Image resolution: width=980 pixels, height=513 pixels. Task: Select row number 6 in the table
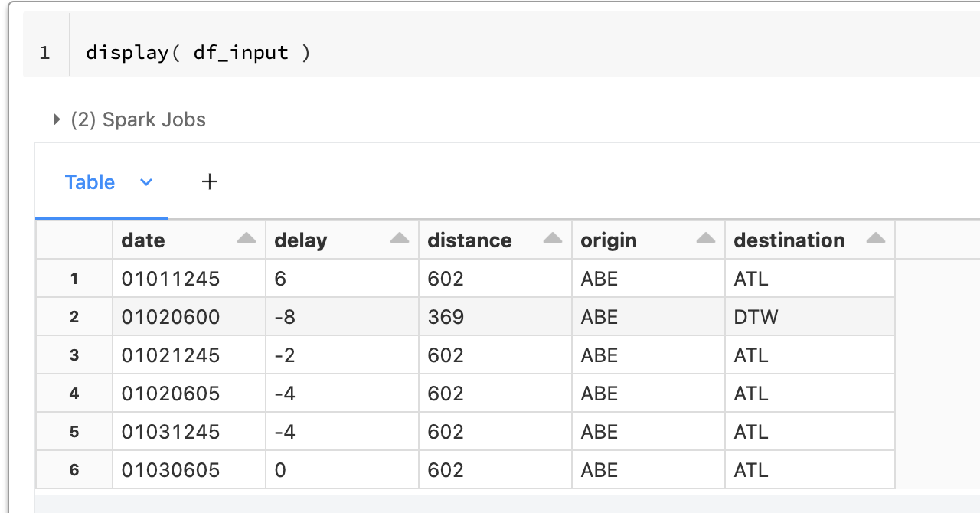pos(74,470)
